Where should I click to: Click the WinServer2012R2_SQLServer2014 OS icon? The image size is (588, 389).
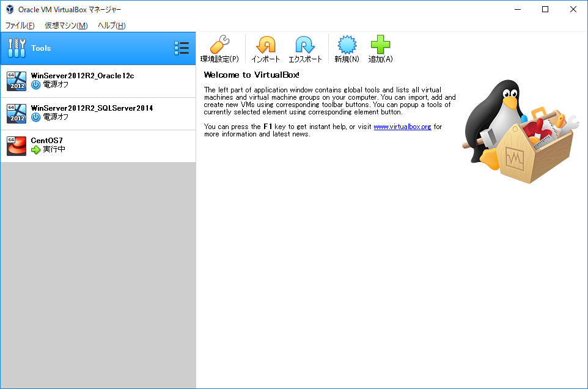(17, 113)
